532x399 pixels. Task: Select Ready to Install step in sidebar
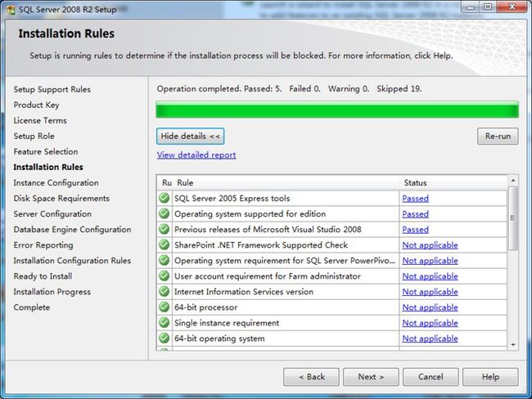tap(43, 276)
